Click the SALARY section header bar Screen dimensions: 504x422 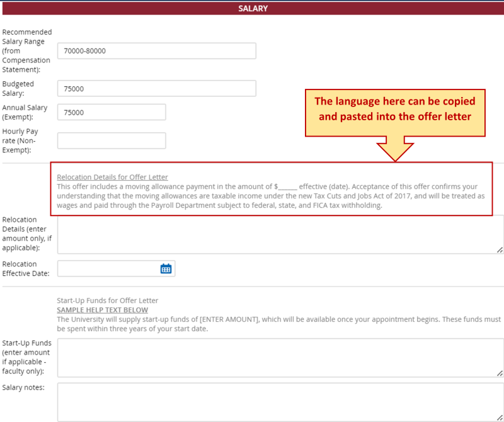(x=252, y=8)
